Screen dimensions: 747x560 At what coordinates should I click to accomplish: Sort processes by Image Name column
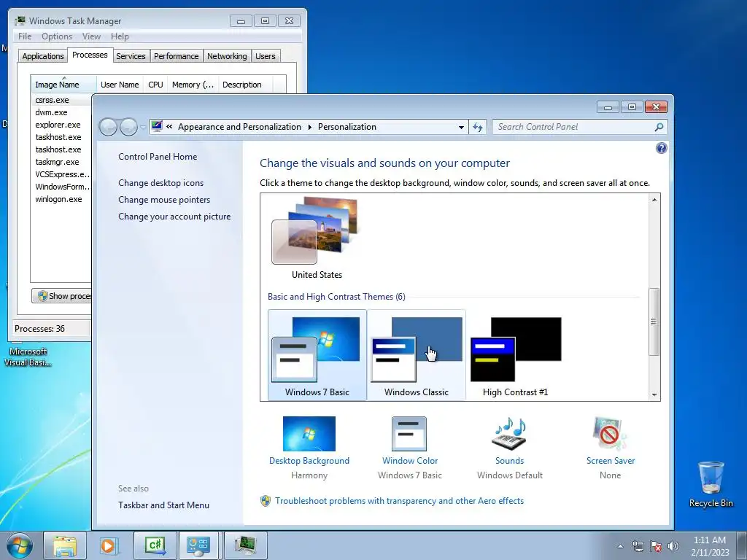coord(63,85)
